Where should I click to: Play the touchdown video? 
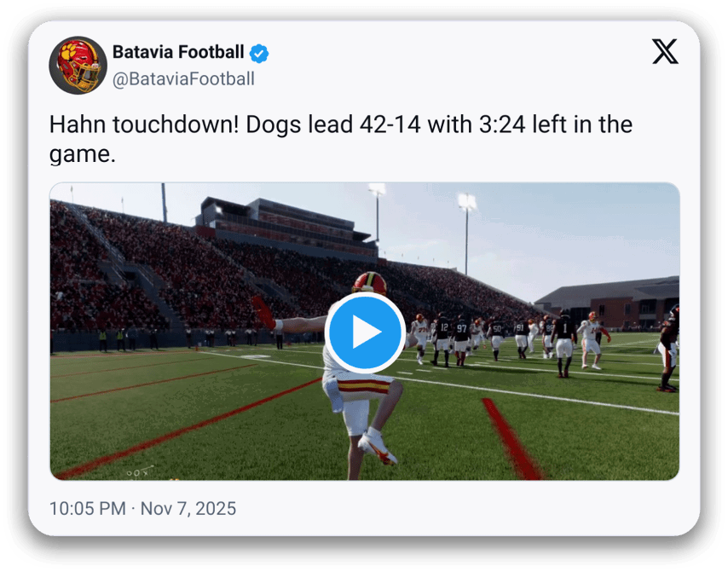click(x=365, y=332)
